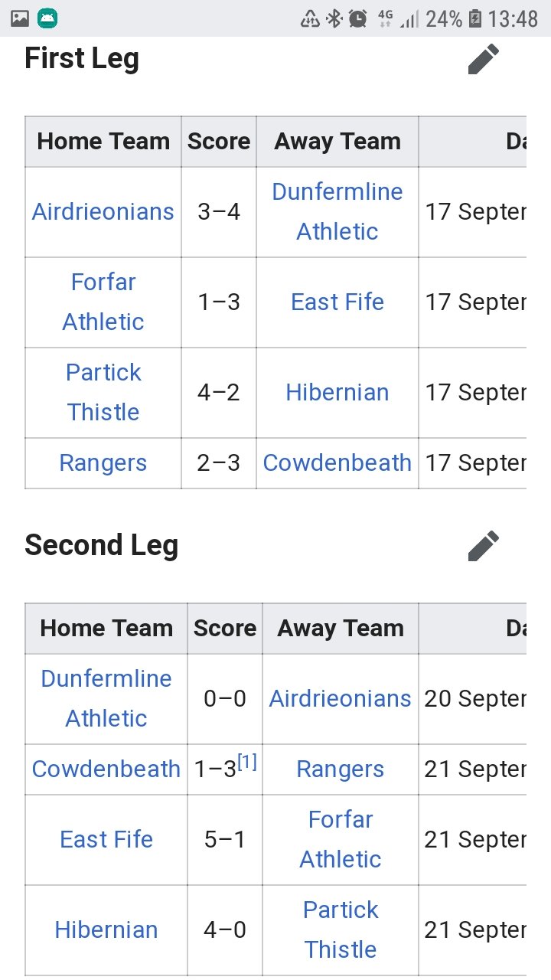Tap the Android notification icon in status bar

tap(47, 18)
